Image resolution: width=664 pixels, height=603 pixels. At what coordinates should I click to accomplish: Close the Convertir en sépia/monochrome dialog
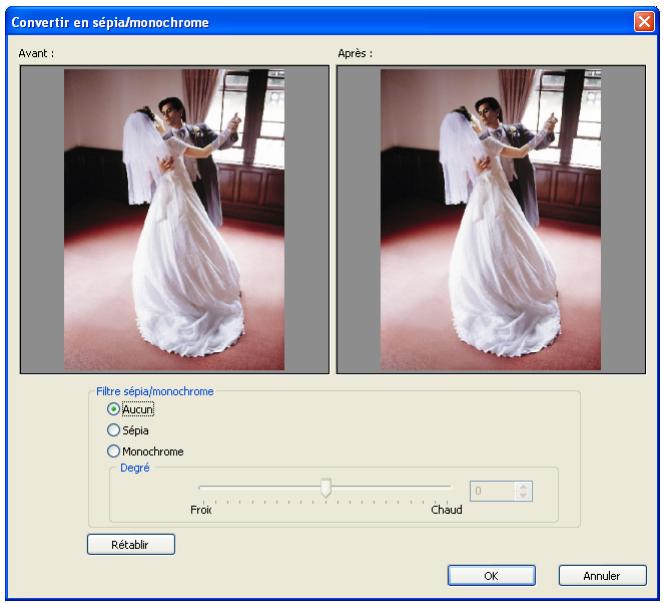(x=644, y=21)
